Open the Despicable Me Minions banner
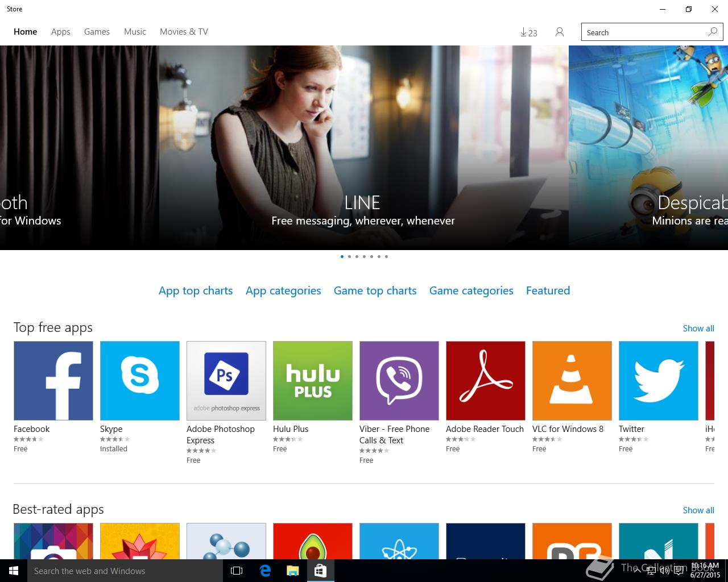This screenshot has height=582, width=728. click(648, 148)
